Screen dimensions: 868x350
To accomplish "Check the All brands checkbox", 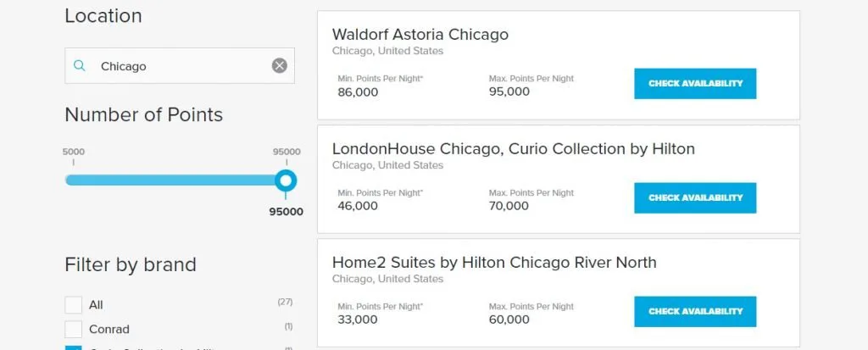I will click(74, 305).
